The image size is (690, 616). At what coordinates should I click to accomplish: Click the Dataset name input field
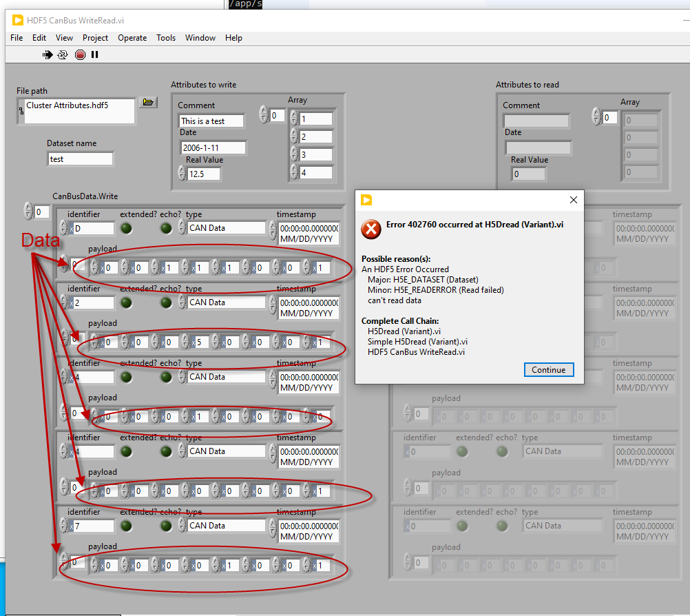80,159
